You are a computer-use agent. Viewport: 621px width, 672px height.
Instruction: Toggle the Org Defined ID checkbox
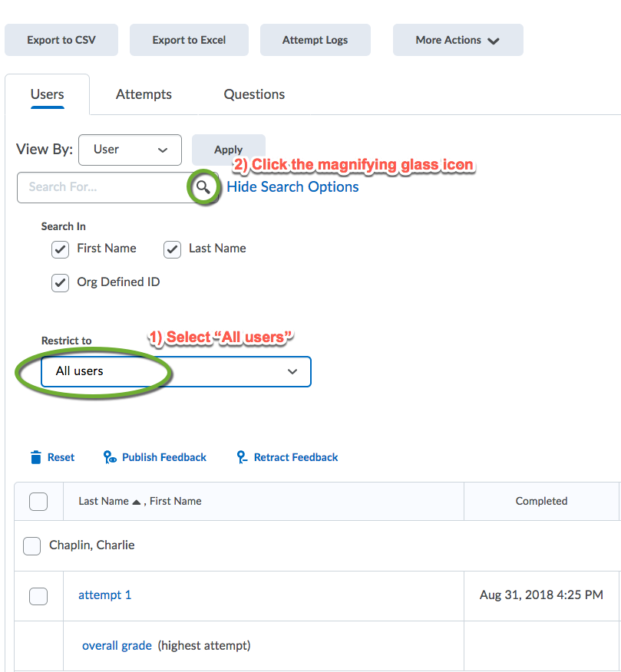pos(61,283)
